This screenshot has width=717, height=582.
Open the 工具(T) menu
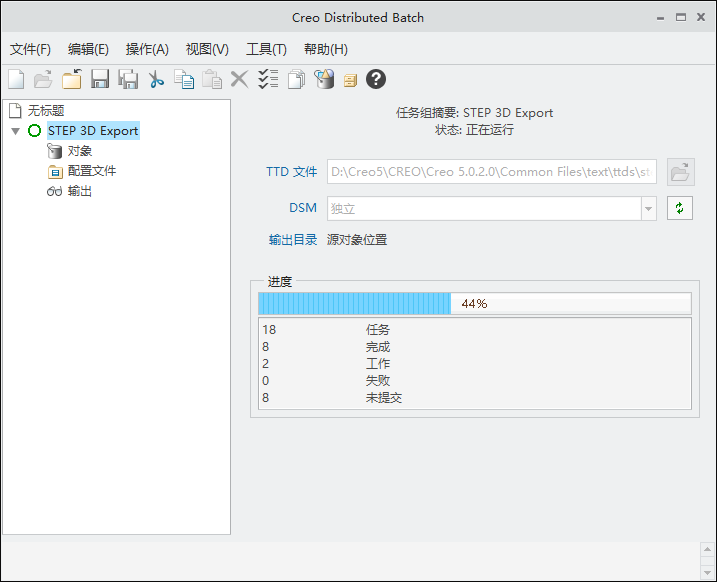point(266,49)
